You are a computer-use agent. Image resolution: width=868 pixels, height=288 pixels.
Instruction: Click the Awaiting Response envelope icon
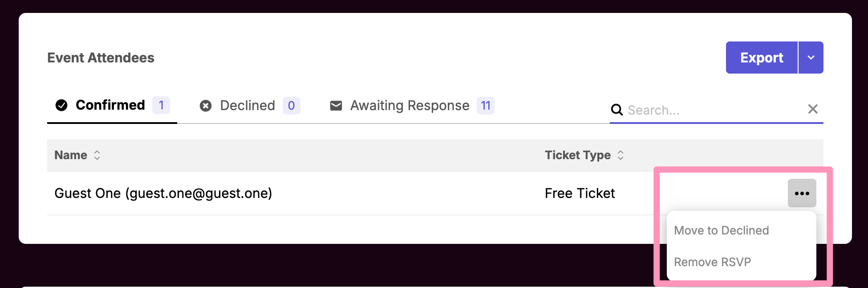click(x=336, y=106)
